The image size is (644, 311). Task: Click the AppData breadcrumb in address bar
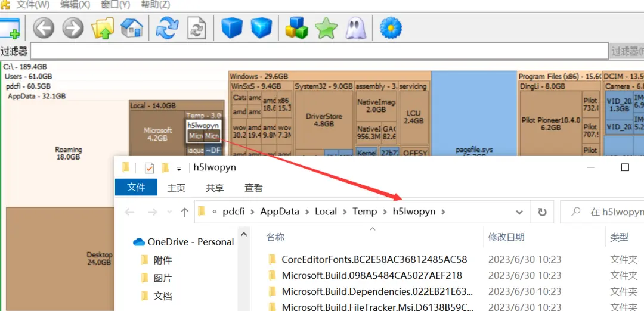(x=280, y=212)
